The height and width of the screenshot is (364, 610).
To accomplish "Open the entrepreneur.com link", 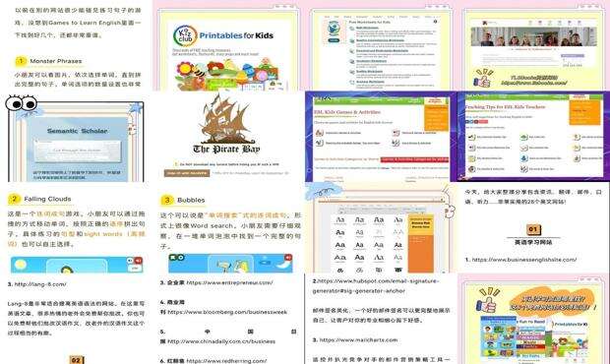I will pyautogui.click(x=229, y=282).
